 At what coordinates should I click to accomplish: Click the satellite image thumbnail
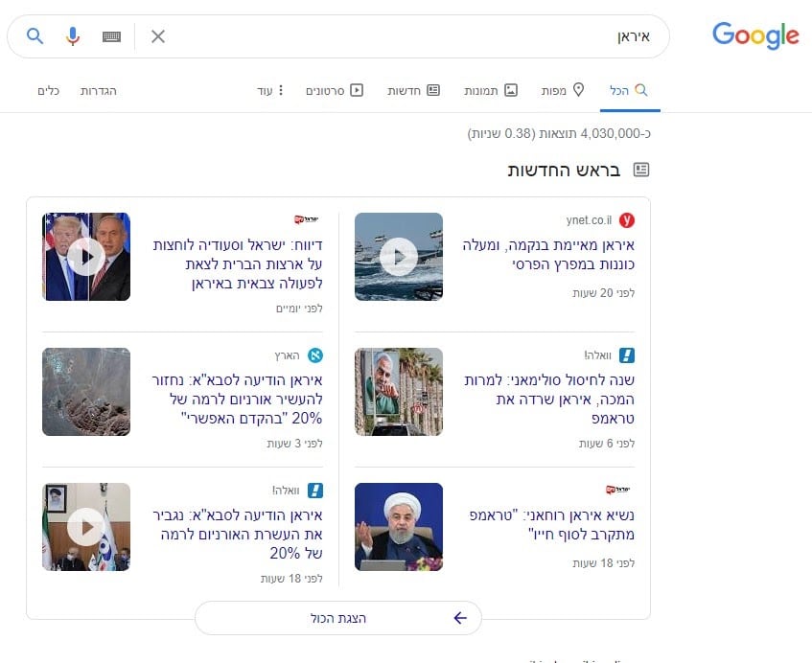pyautogui.click(x=86, y=392)
